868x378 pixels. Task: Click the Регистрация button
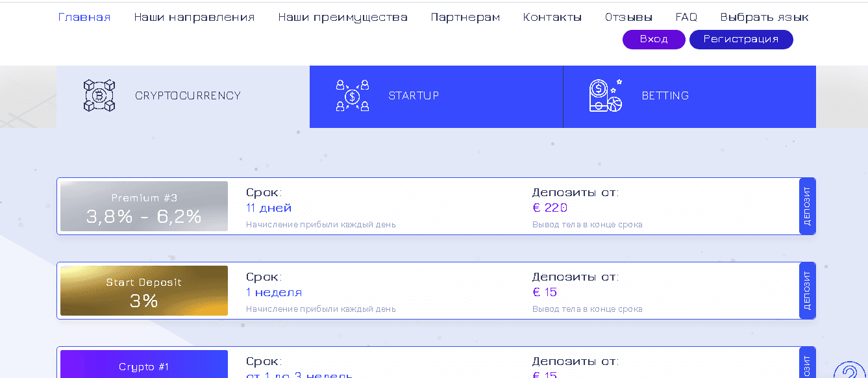[x=741, y=39]
